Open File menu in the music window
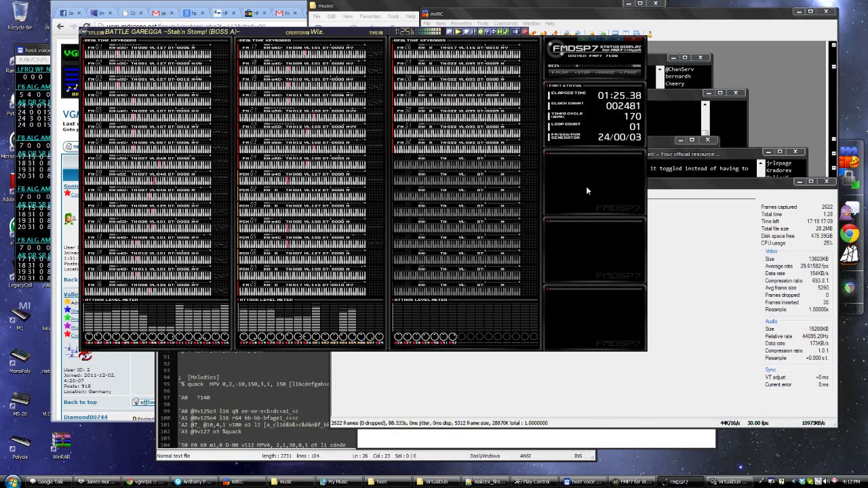868x488 pixels. pyautogui.click(x=316, y=16)
